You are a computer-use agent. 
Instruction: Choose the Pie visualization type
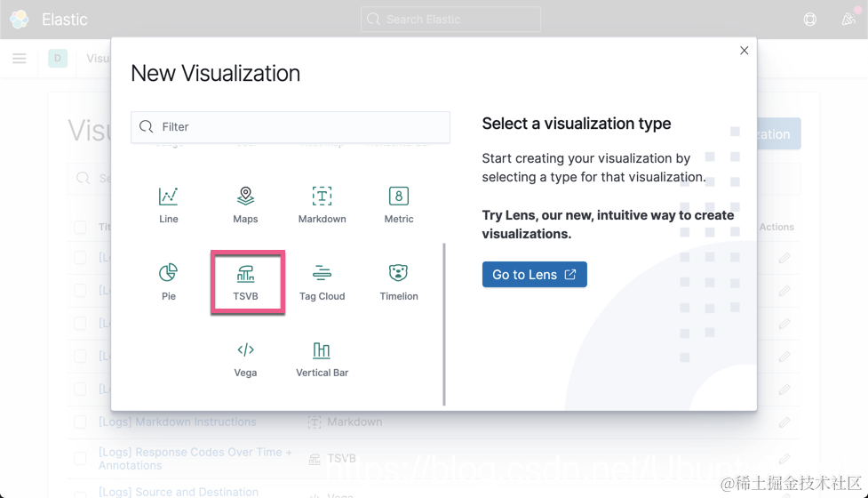tap(168, 282)
